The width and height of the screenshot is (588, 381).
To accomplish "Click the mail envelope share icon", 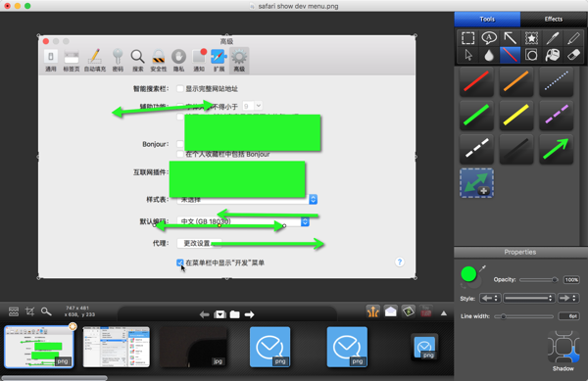I will [390, 311].
